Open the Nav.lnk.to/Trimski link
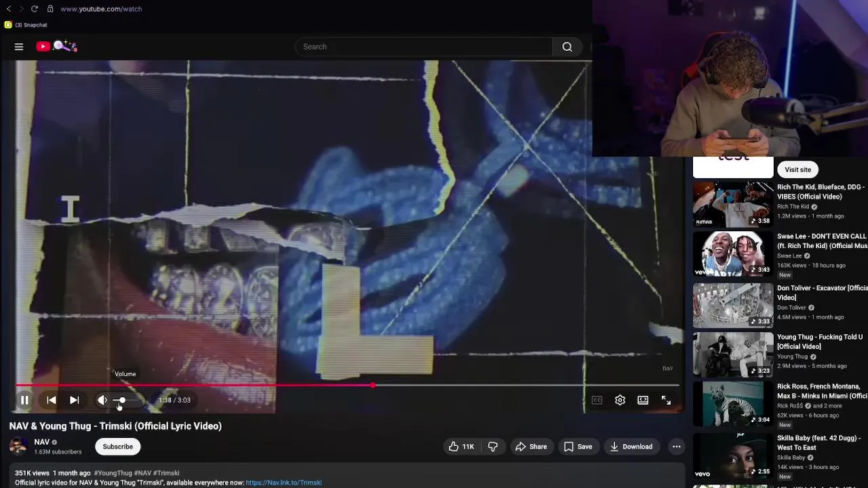868x488 pixels. coord(283,483)
